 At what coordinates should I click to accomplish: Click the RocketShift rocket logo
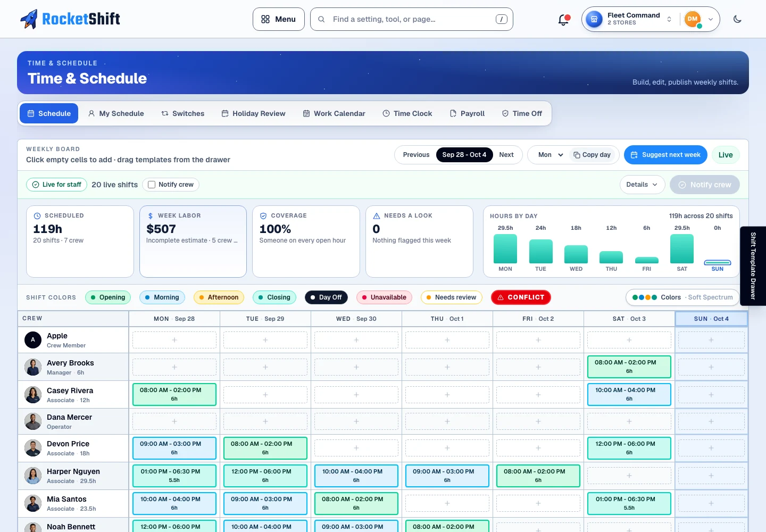[x=29, y=19]
